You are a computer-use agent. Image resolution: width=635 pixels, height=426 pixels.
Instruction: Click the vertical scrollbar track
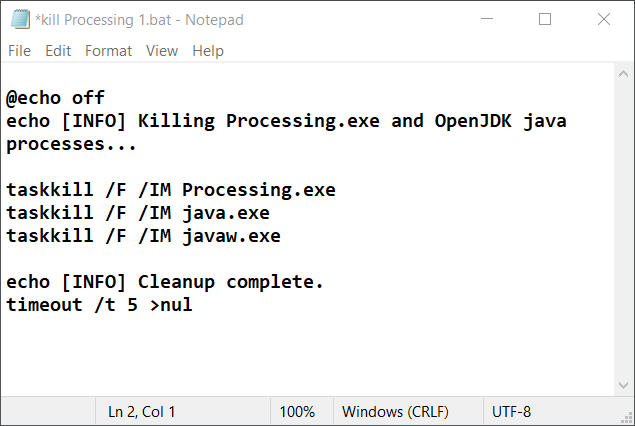click(x=625, y=230)
